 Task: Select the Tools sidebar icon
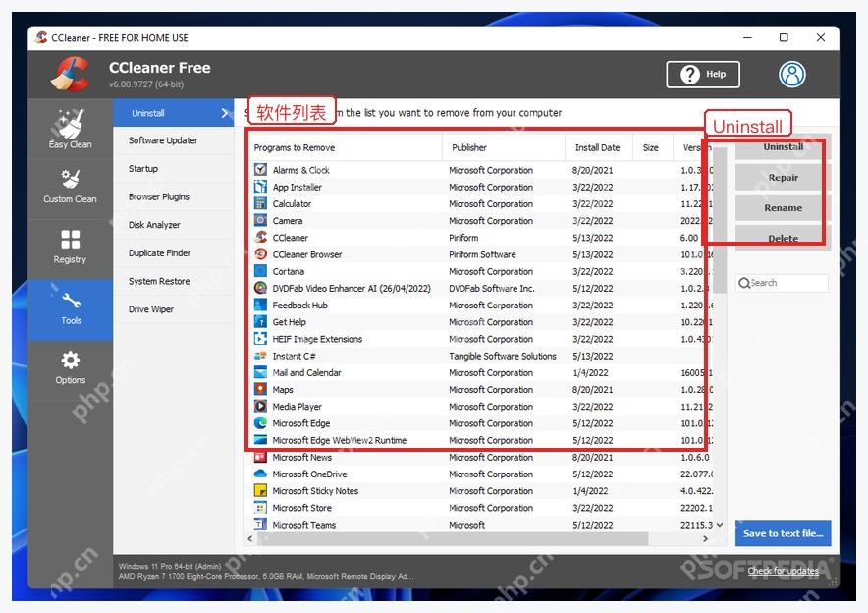point(71,309)
